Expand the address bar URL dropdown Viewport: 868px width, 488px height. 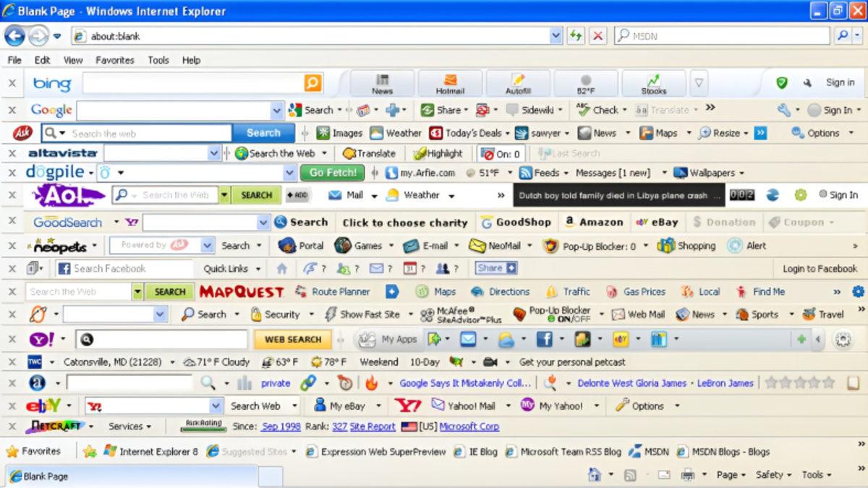tap(556, 36)
